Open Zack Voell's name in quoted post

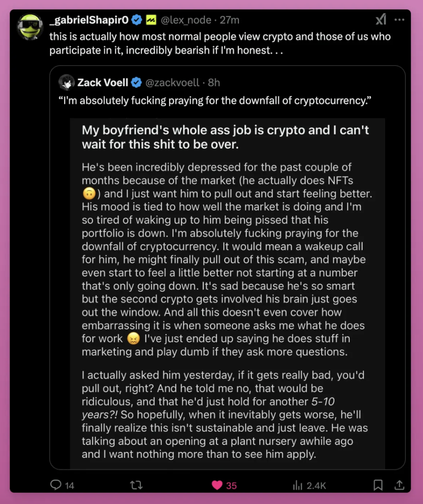103,82
